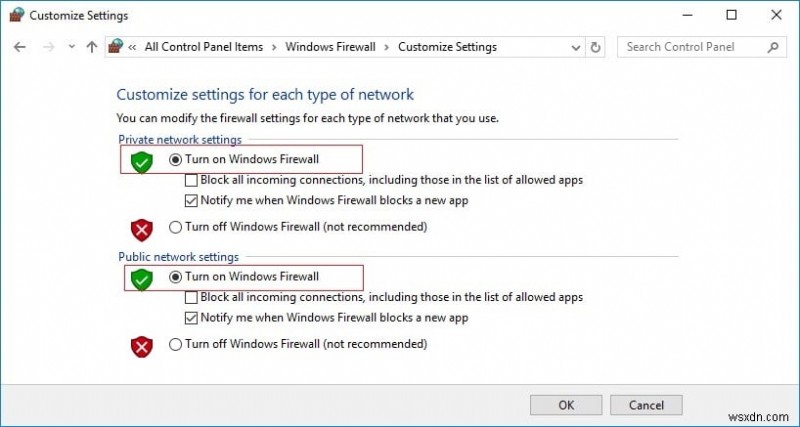The image size is (800, 427).
Task: Click the green shield under Private network
Action: click(142, 161)
